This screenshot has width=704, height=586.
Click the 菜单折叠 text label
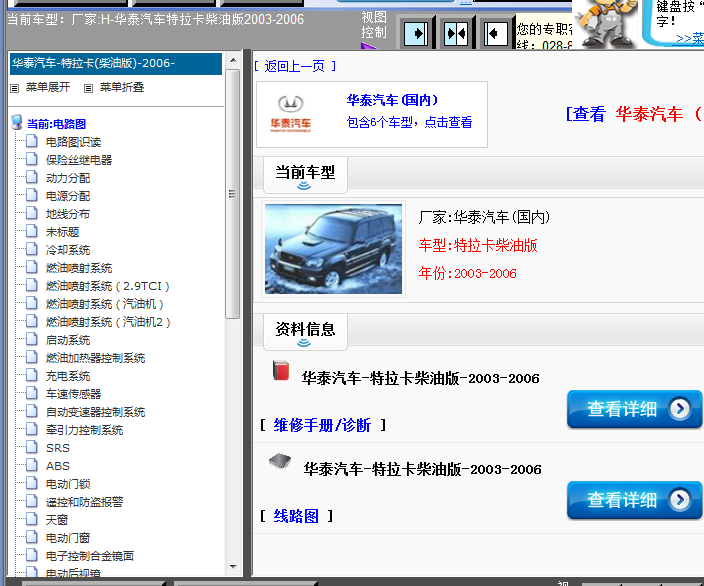[x=122, y=87]
